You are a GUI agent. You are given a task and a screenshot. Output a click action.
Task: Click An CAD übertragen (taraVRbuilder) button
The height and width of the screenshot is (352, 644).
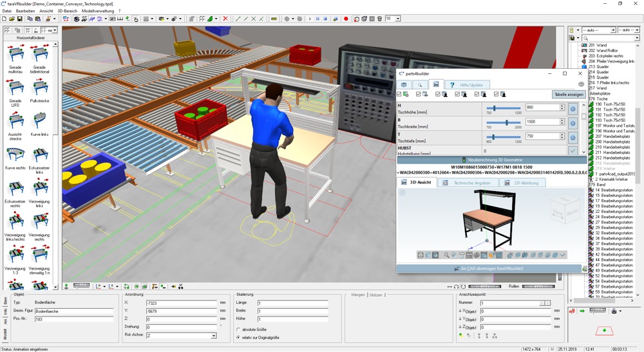tap(489, 269)
